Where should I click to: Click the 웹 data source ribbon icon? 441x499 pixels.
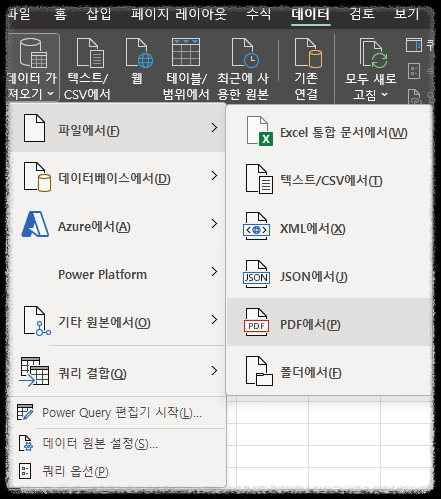(139, 53)
